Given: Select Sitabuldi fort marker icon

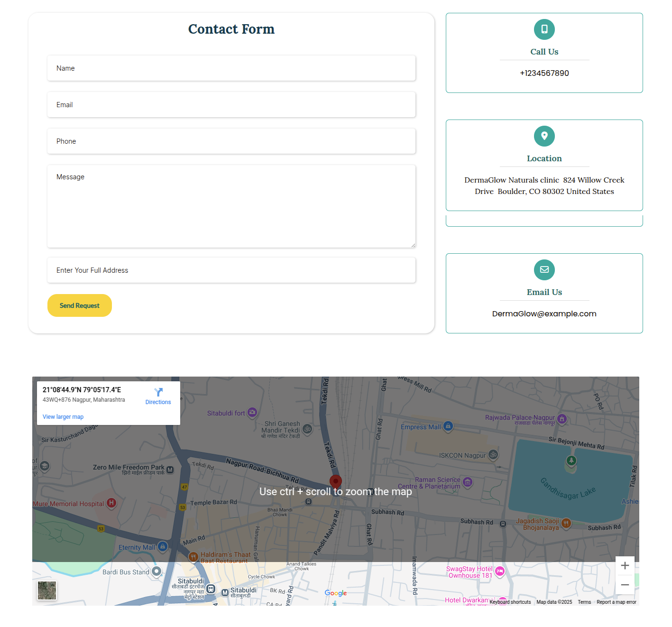Looking at the screenshot, I should pyautogui.click(x=252, y=412).
